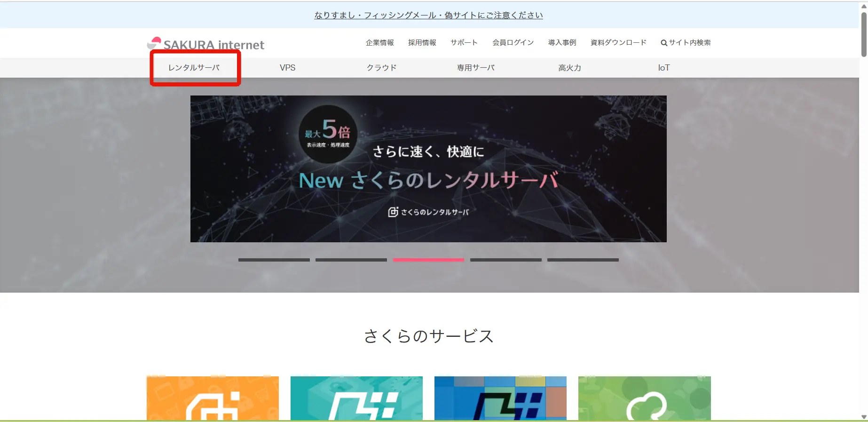Click the phishing warning notice link

point(428,15)
